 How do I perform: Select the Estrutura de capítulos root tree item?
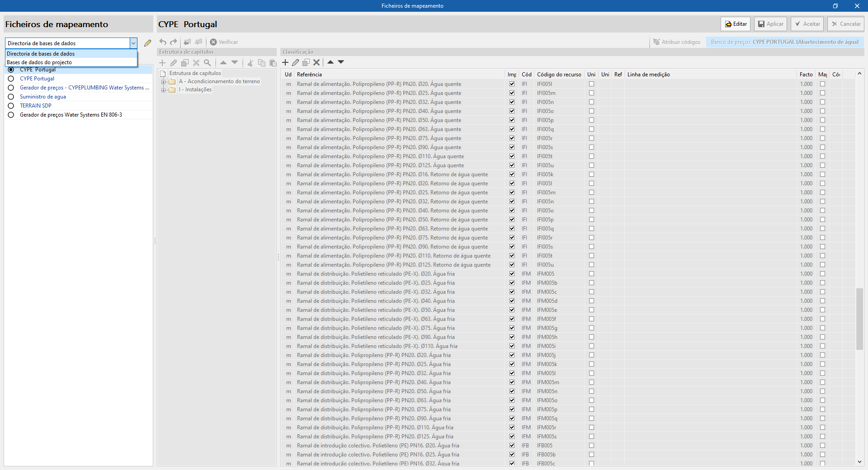tap(195, 73)
